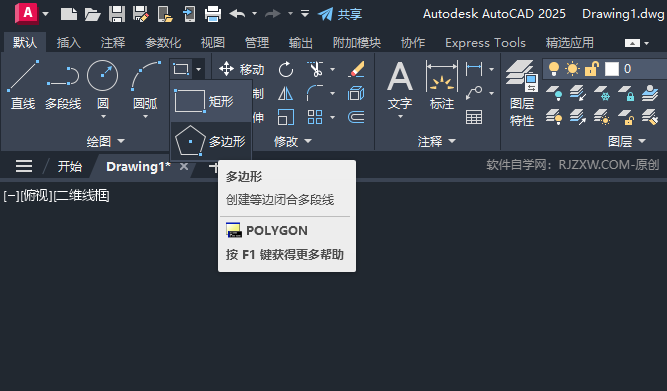Screen dimensions: 667x391
Task: Click the Trim scissors icon
Action: [315, 69]
